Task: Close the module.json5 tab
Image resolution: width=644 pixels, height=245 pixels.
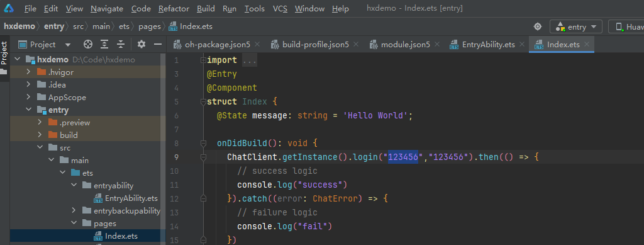Action: click(437, 44)
